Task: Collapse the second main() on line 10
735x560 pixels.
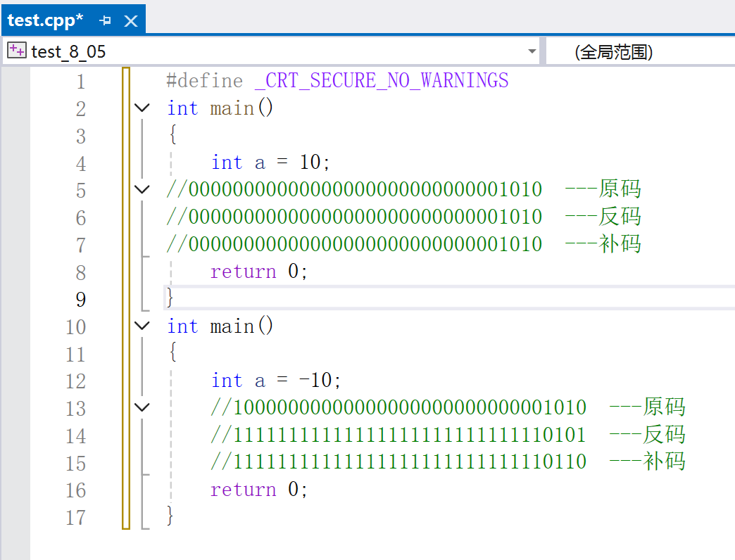Action: (x=142, y=326)
